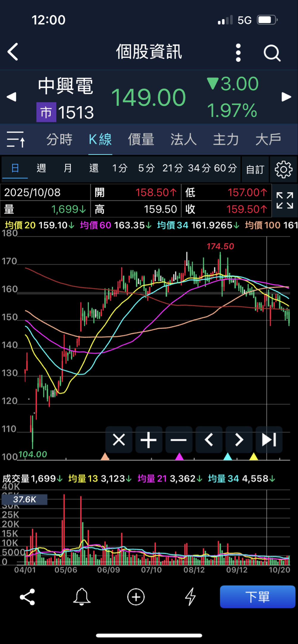298x644 pixels.
Task: Open price alert bell icon
Action: pos(82,597)
